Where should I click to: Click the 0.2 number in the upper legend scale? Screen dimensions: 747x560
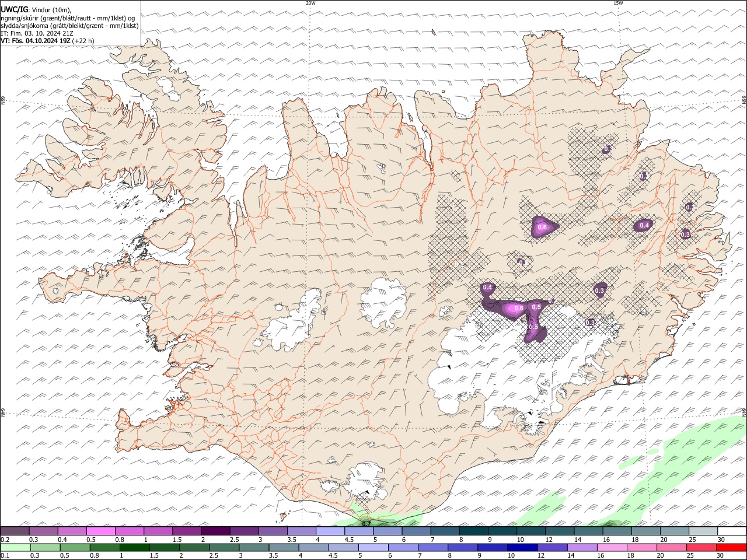point(6,540)
